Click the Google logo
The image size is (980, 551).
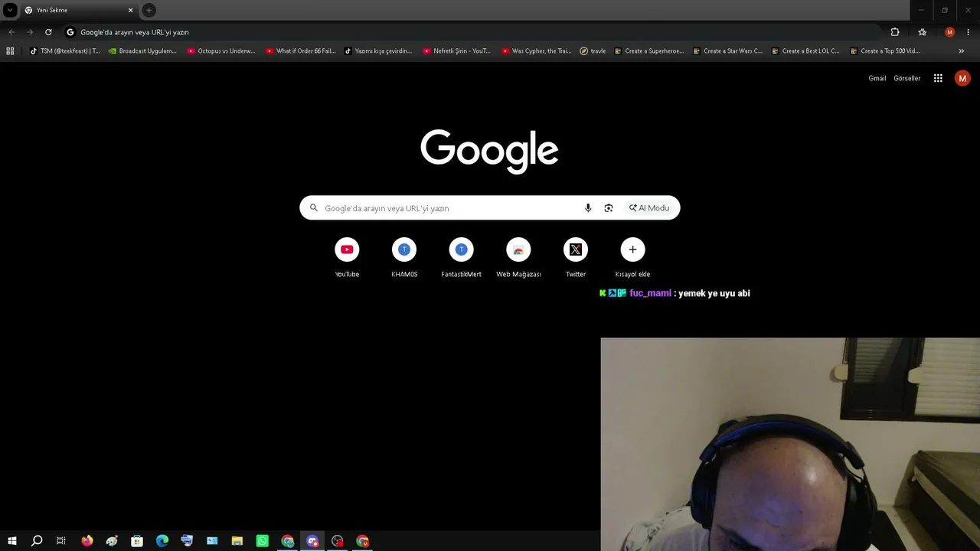489,151
